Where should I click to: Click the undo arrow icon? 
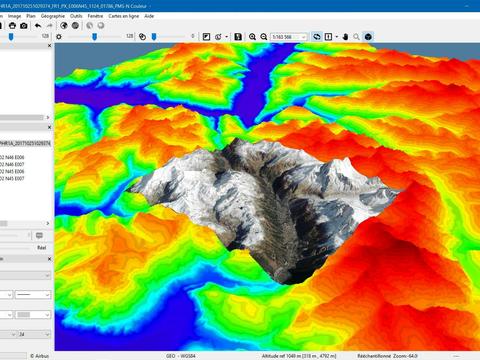pyautogui.click(x=38, y=26)
